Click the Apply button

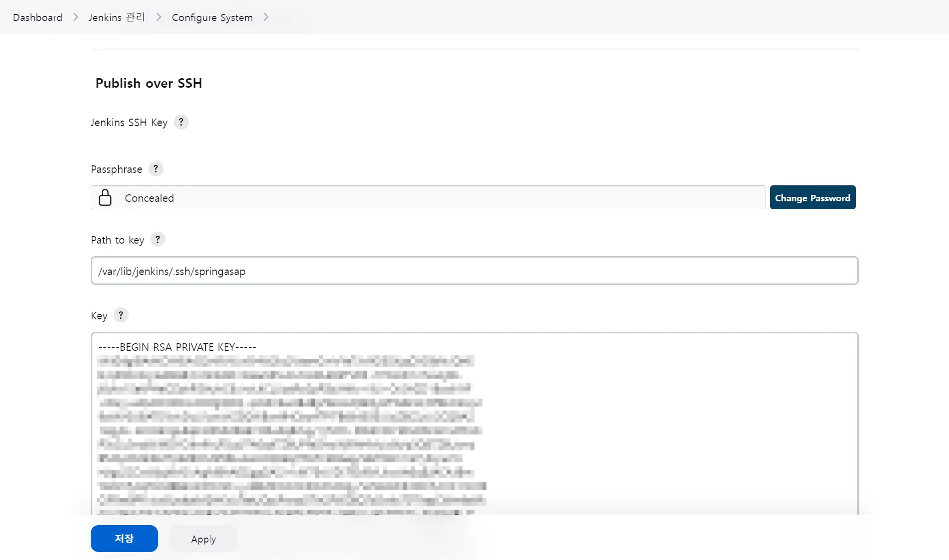(203, 539)
